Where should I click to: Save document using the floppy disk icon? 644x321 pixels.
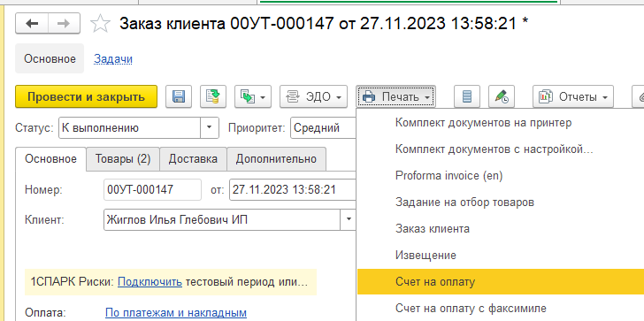[179, 97]
